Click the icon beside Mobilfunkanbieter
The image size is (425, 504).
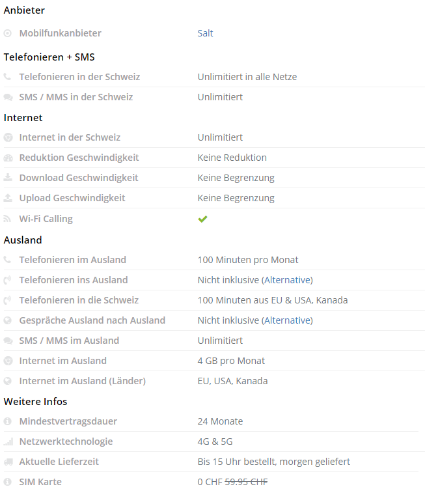point(8,33)
